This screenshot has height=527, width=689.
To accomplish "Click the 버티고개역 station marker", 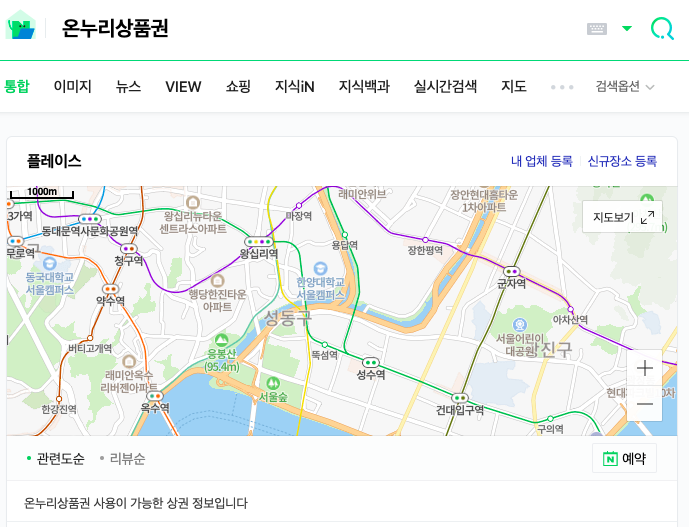I will (x=90, y=338).
